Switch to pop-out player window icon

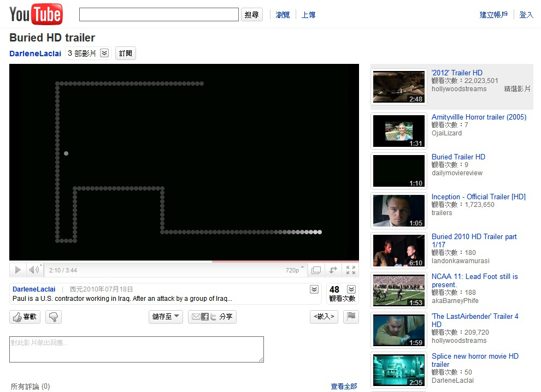[x=316, y=270]
